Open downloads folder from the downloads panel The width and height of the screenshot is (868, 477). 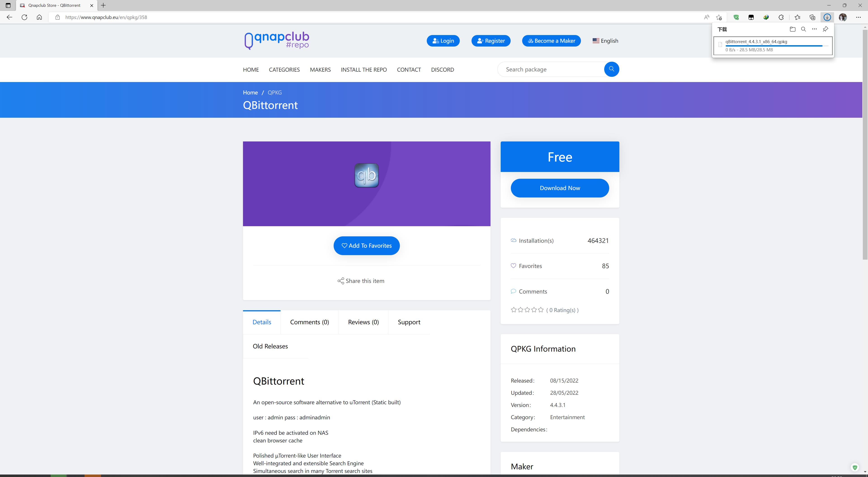(x=793, y=29)
